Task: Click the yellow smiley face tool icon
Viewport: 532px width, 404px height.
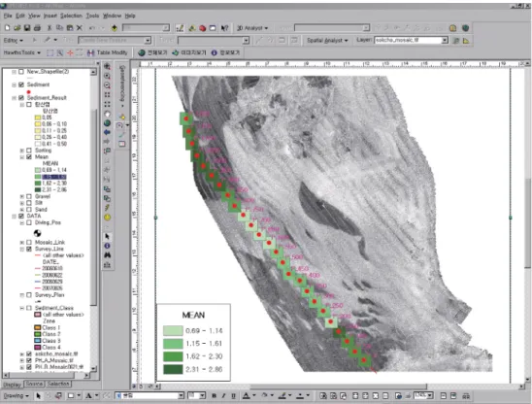Action: (107, 218)
